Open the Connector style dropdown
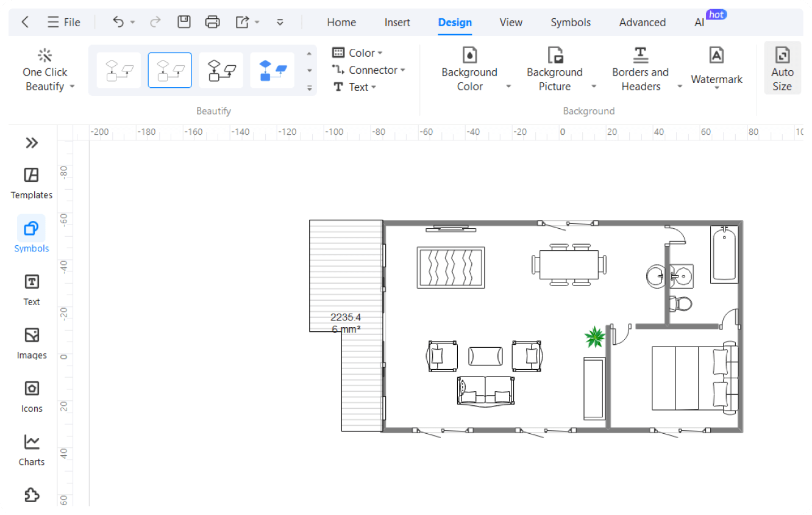The width and height of the screenshot is (812, 515). click(368, 70)
